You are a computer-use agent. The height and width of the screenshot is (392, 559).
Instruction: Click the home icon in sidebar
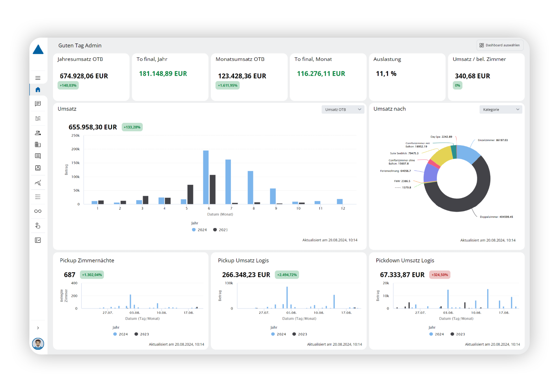pyautogui.click(x=38, y=90)
